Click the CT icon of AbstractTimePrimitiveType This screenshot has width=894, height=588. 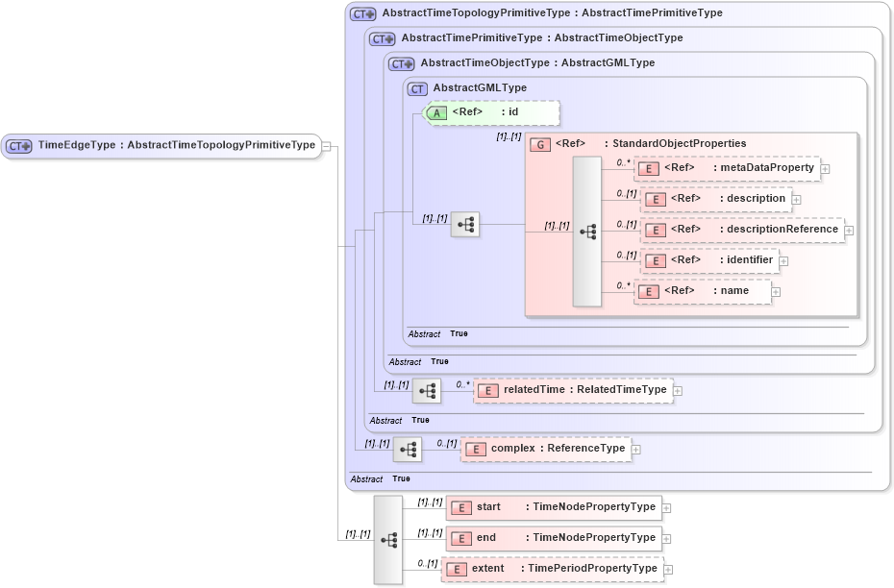pos(382,38)
